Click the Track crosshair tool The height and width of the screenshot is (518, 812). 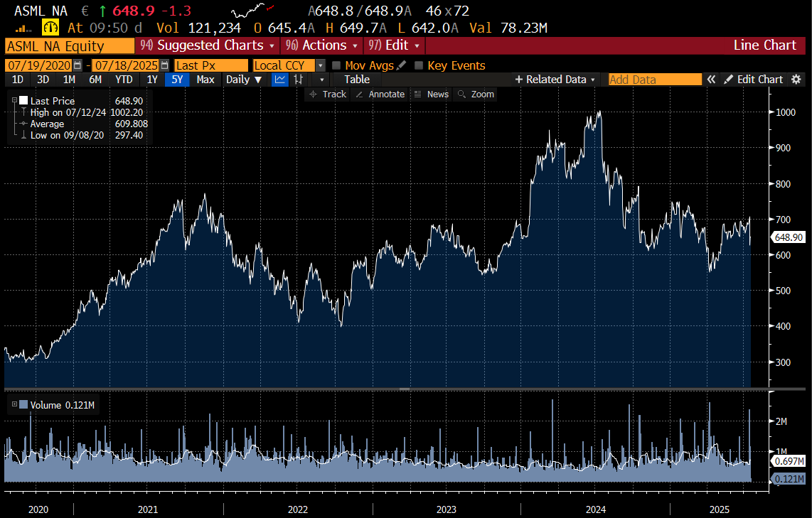[x=327, y=95]
